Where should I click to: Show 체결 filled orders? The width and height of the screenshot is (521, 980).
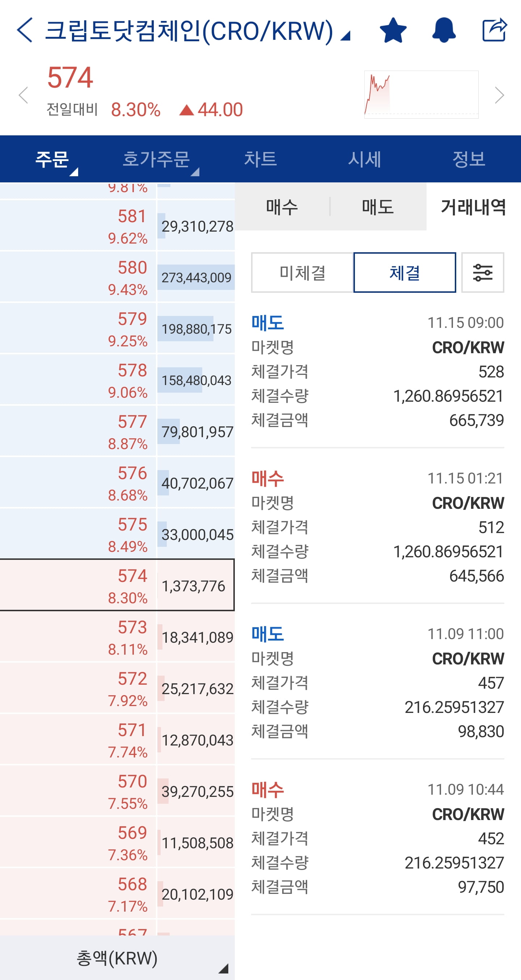point(404,273)
